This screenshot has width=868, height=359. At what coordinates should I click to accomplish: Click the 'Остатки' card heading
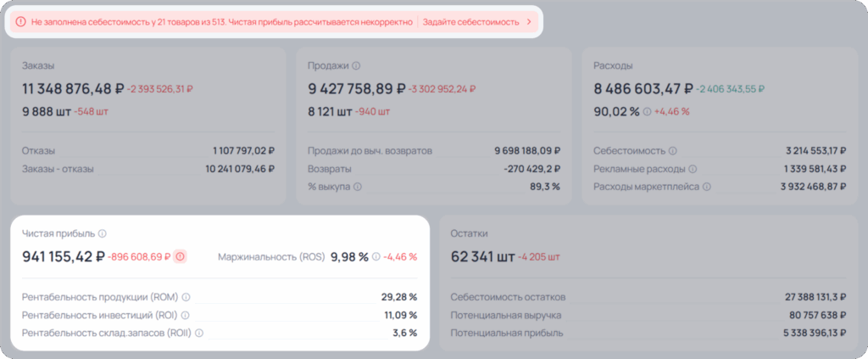(469, 233)
